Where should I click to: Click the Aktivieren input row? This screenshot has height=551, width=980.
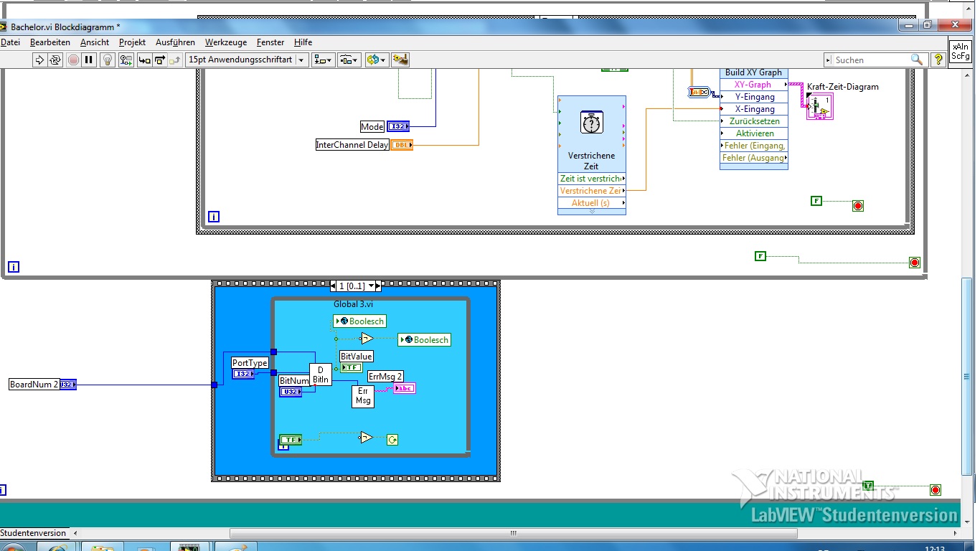click(x=753, y=133)
